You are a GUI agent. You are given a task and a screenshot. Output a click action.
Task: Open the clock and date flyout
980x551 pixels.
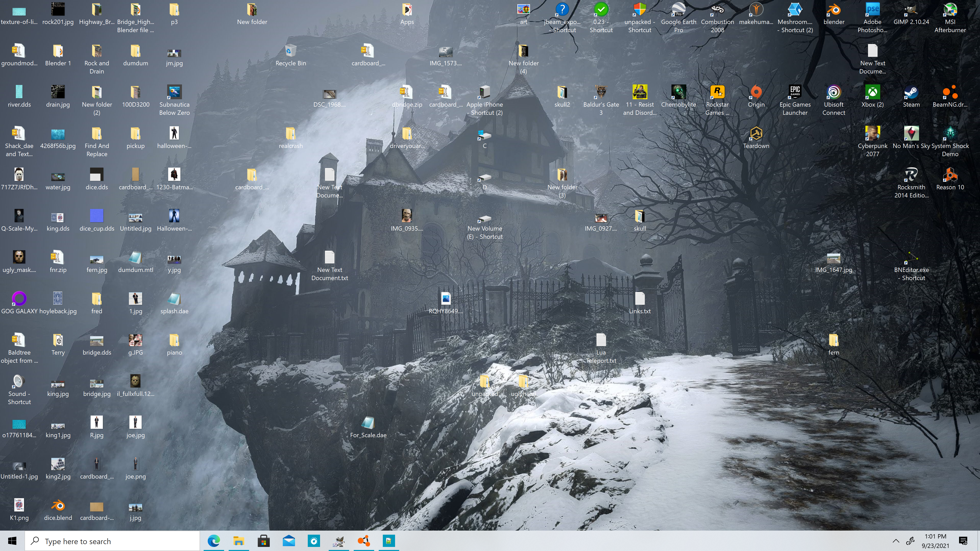tap(935, 541)
